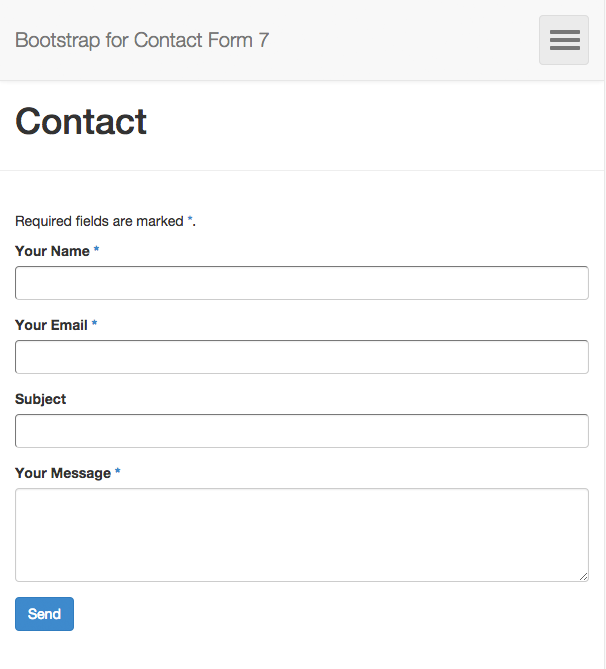Click the Your Message label text

click(62, 473)
